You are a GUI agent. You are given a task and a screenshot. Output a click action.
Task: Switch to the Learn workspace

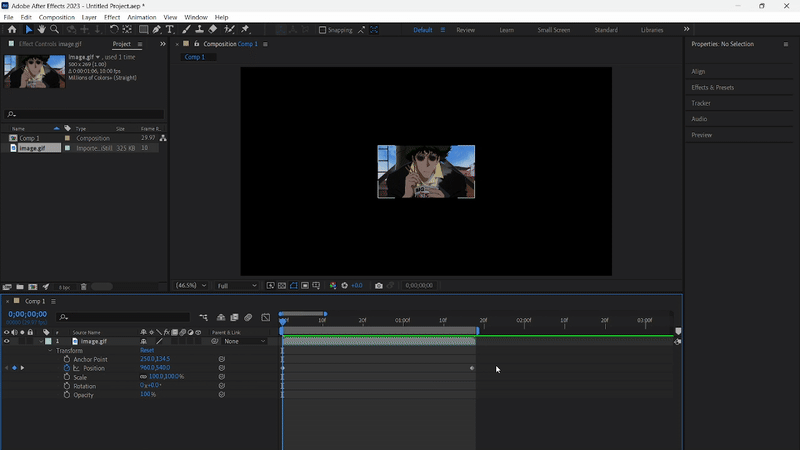[x=507, y=30]
